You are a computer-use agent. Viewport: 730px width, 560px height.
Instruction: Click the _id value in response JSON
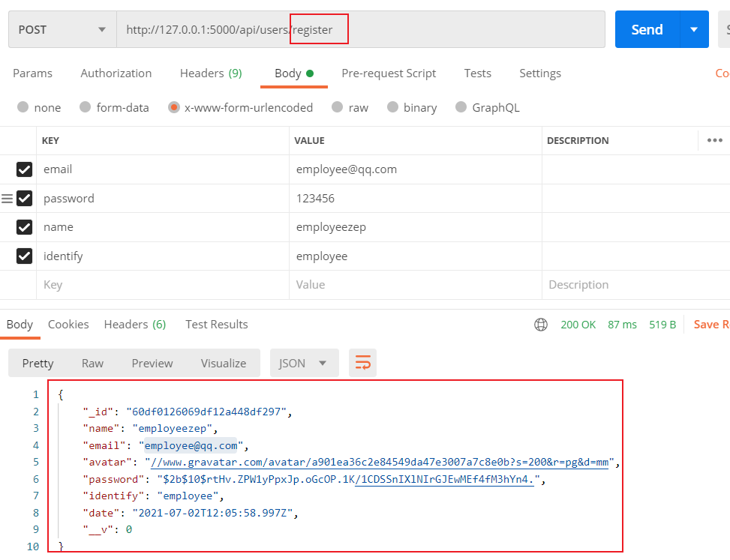(x=206, y=412)
